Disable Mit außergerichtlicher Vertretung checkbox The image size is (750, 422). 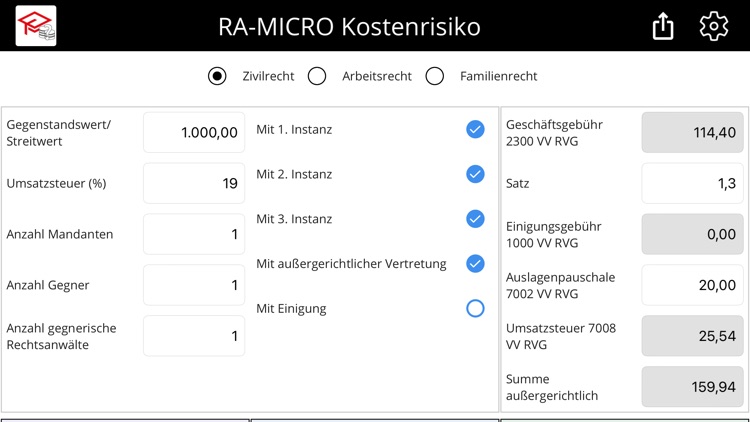pos(475,264)
